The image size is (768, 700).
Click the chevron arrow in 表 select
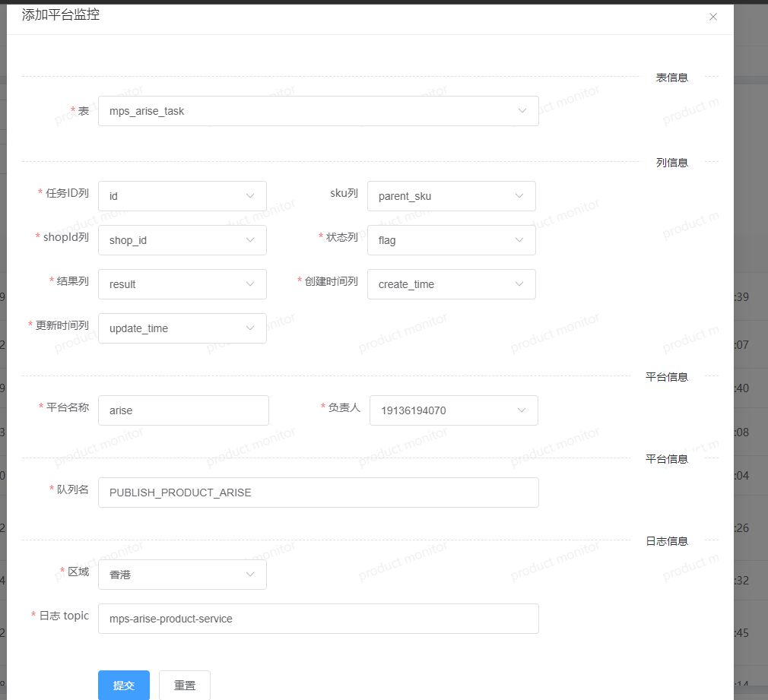pyautogui.click(x=522, y=111)
